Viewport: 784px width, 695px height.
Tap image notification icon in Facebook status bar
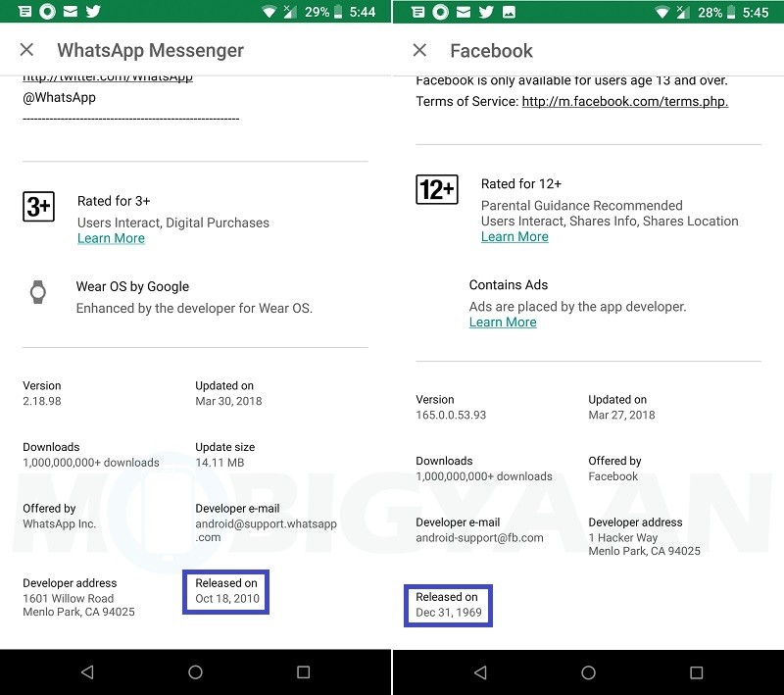(509, 12)
